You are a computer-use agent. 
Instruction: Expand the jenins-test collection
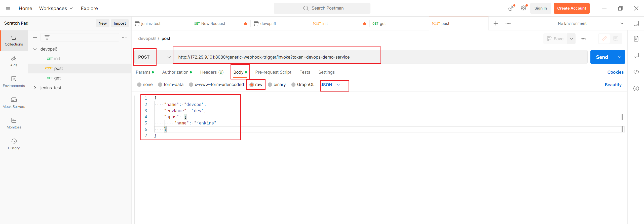tap(35, 88)
